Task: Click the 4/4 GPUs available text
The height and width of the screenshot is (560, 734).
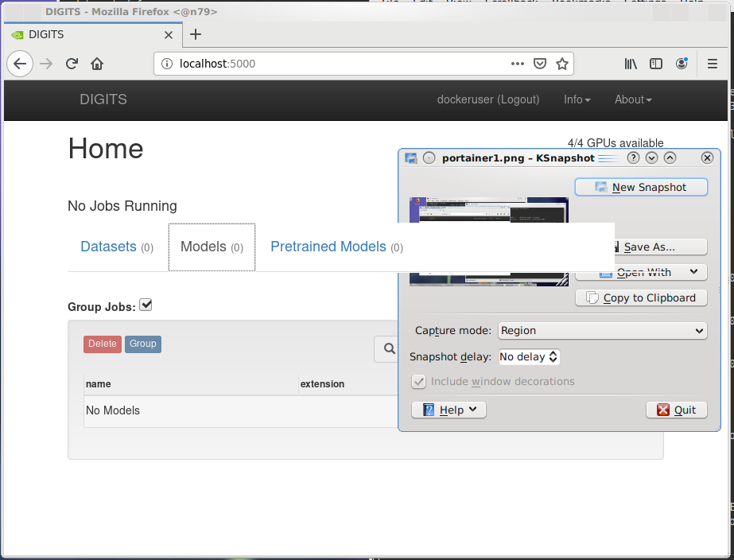Action: (x=616, y=143)
